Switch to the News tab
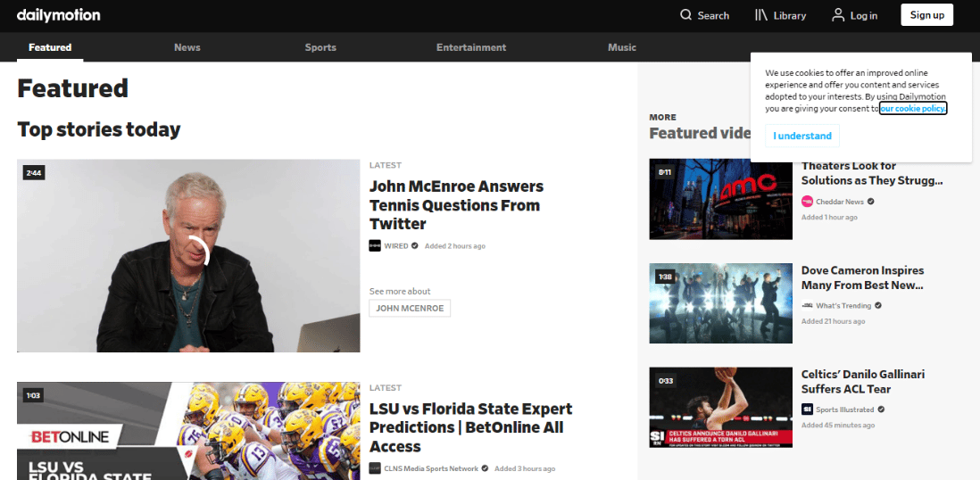 click(187, 47)
